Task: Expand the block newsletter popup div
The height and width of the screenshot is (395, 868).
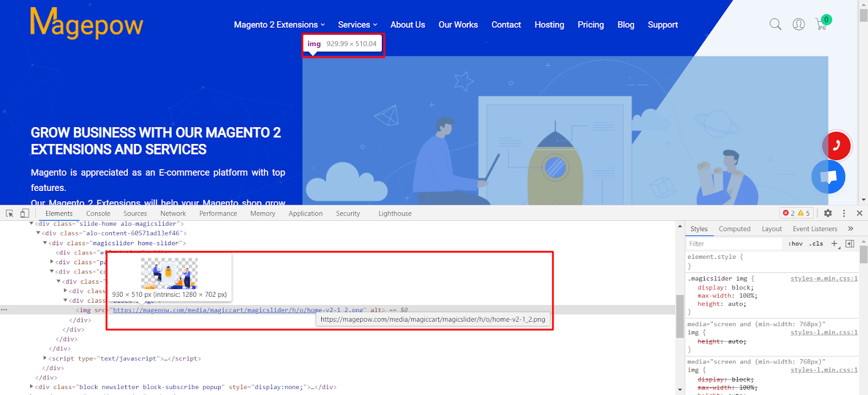Action: tap(31, 387)
